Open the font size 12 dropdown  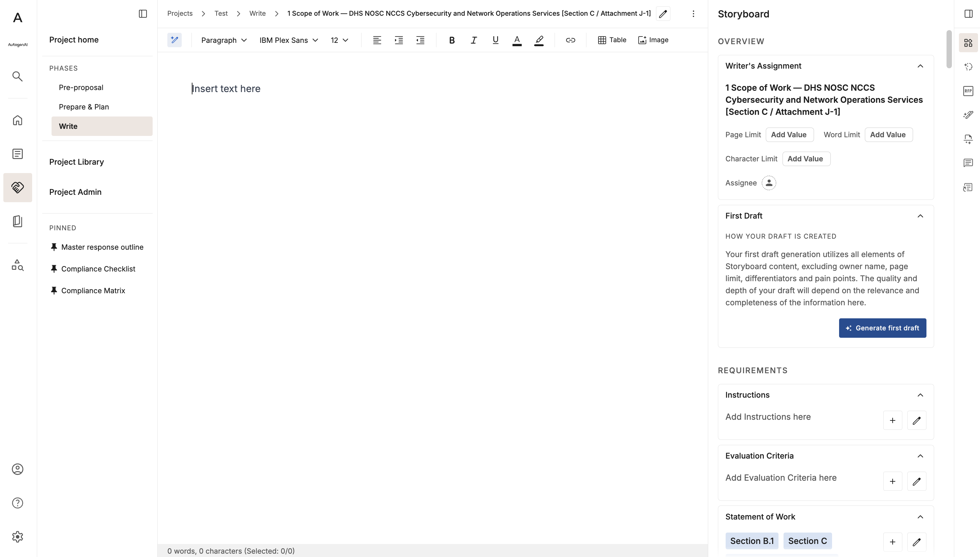[x=339, y=40]
